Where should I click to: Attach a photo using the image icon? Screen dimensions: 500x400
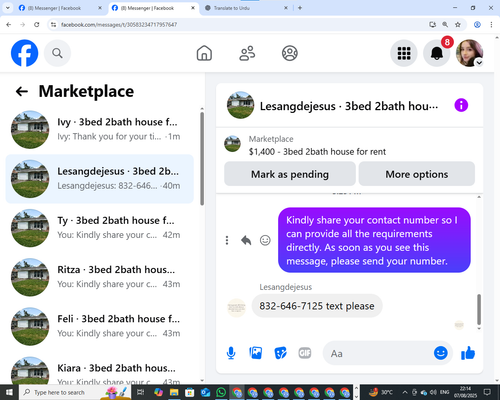[256, 353]
